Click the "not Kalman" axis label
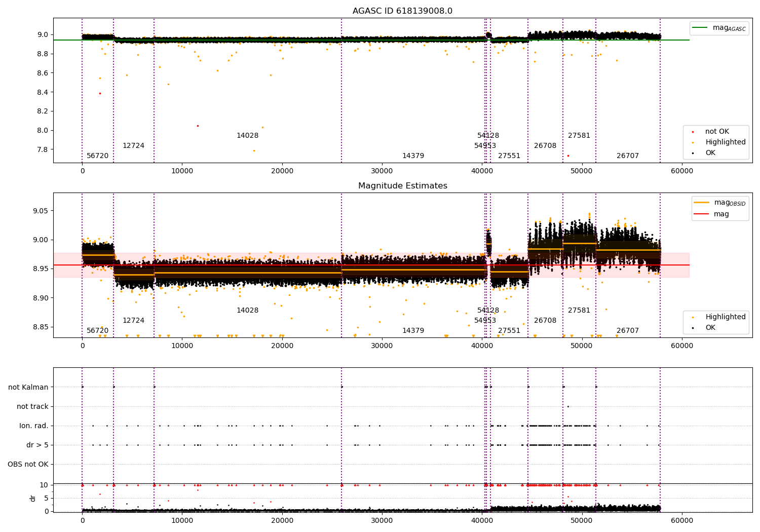Viewport: 760px width, 532px height. [28, 387]
